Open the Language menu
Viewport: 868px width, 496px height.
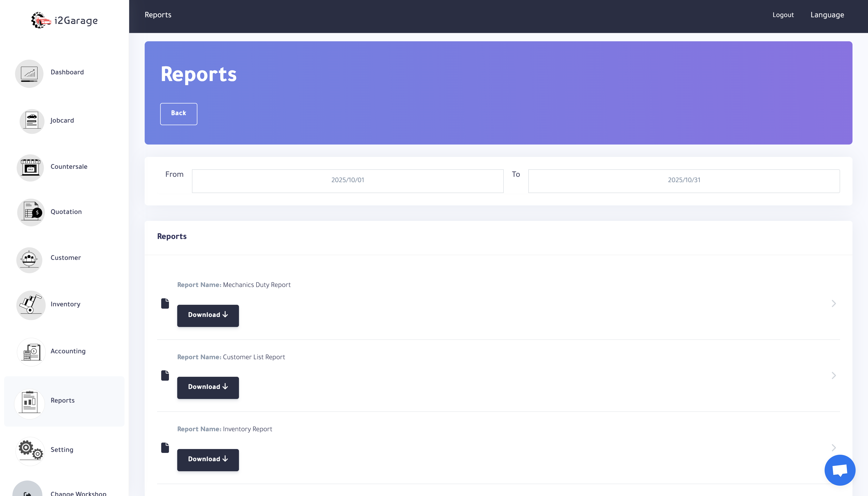click(827, 15)
